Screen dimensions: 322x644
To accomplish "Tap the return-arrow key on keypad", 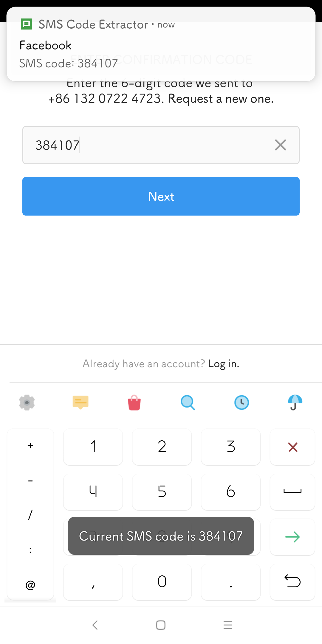I will coord(292,582).
